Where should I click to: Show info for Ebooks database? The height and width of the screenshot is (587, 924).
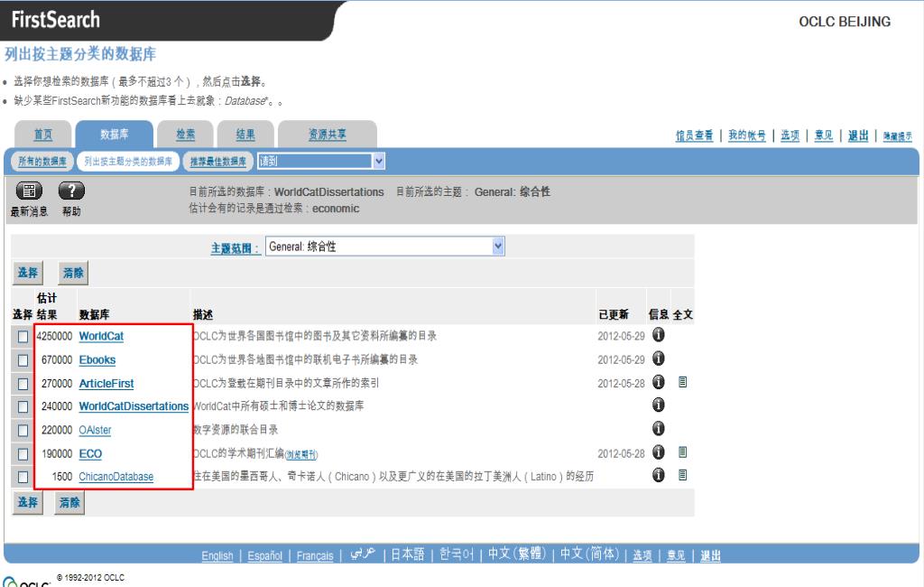(658, 359)
